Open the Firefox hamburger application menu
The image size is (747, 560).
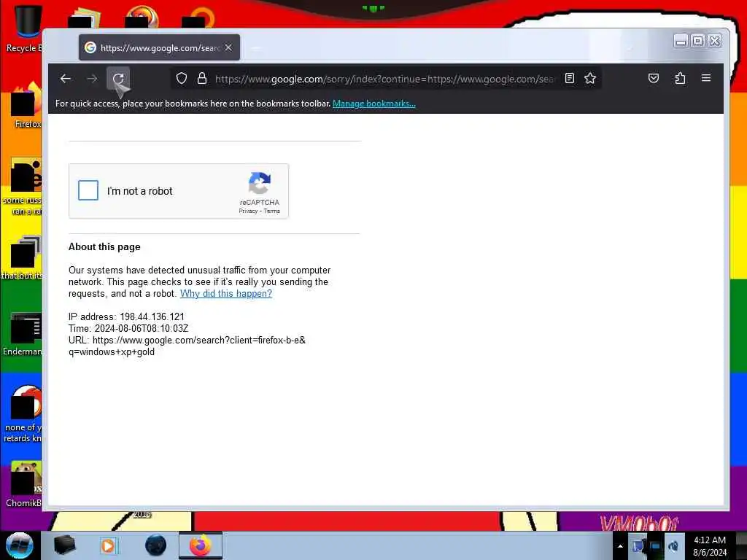click(x=706, y=78)
